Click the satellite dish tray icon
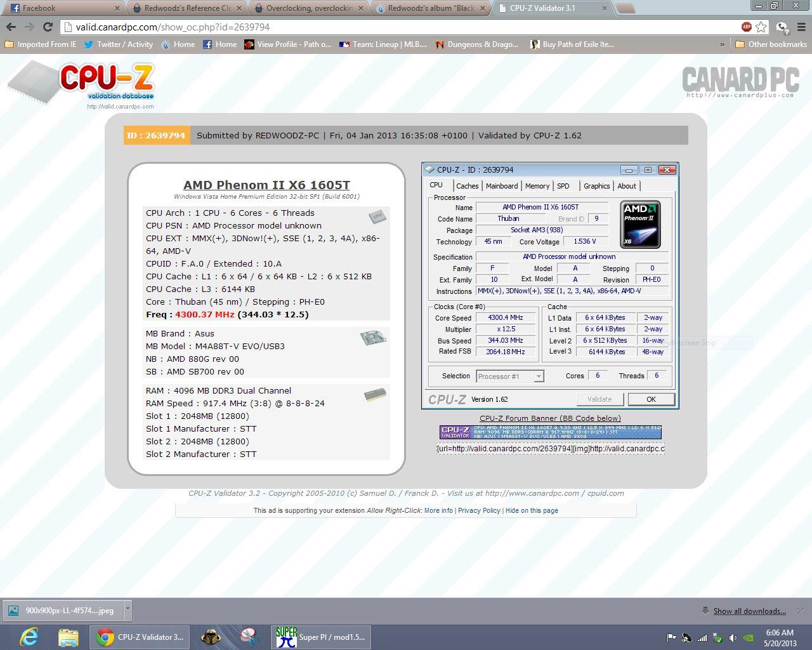 click(x=687, y=637)
